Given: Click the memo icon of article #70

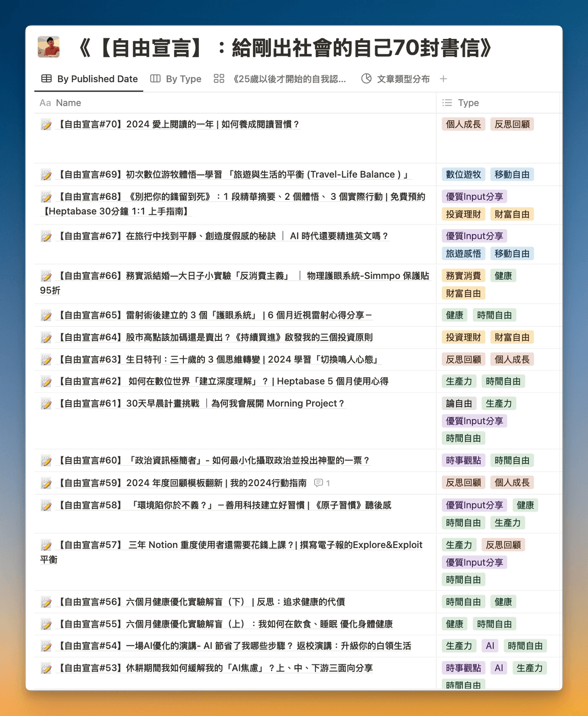Looking at the screenshot, I should tap(46, 125).
